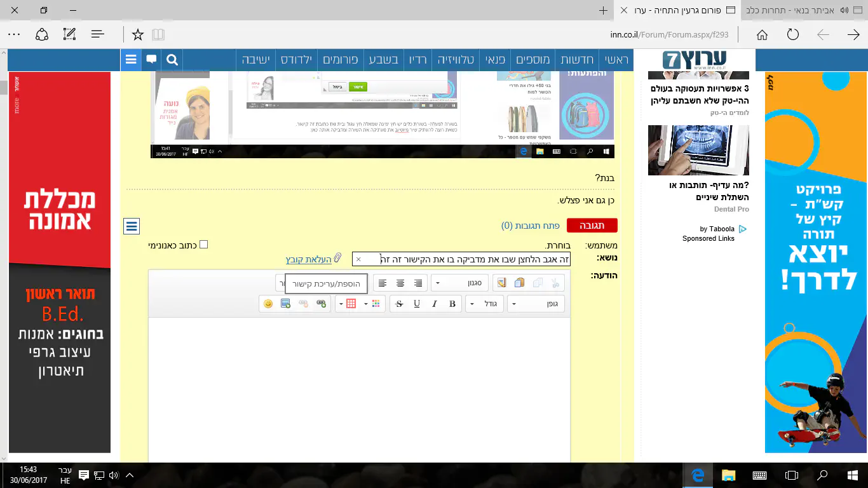868x488 pixels.
Task: Click the insert/edit link icon in editor
Action: (x=321, y=304)
